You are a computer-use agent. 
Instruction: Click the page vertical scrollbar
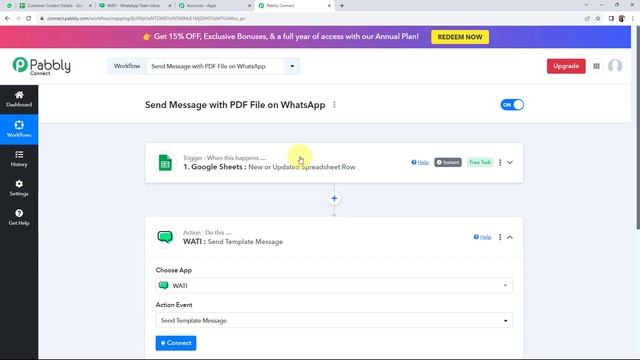click(x=638, y=127)
